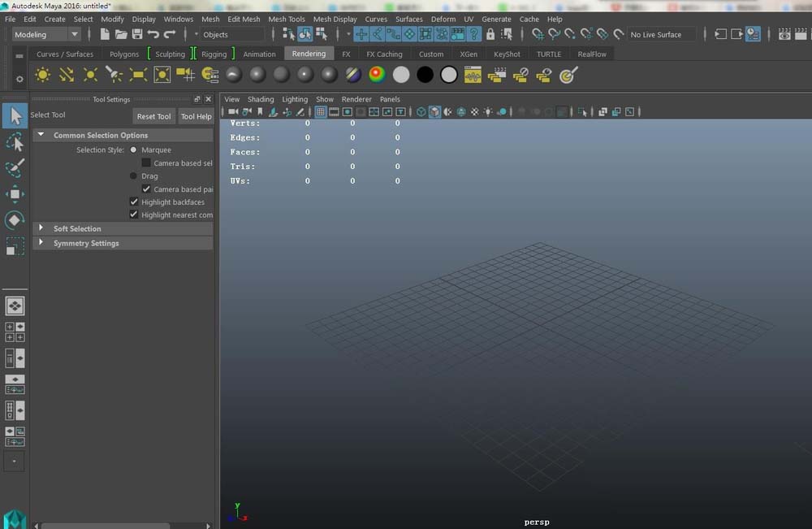This screenshot has height=529, width=812.
Task: Close the Tool Settings panel
Action: pyautogui.click(x=208, y=99)
